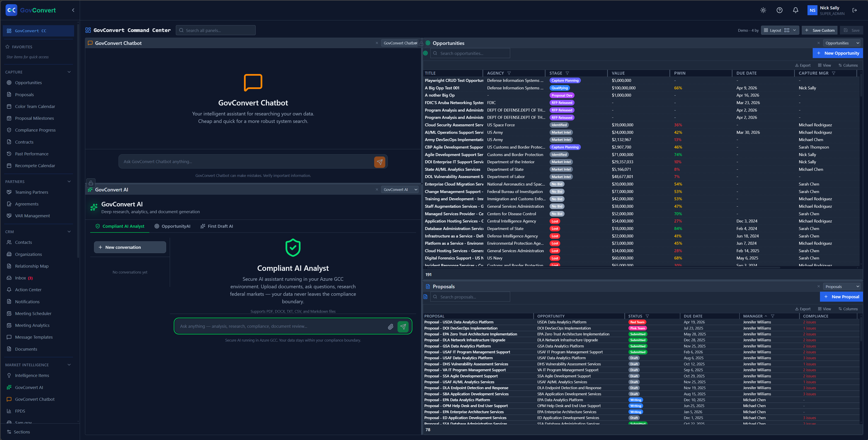Click Search opportunities field
Viewport: 868px width, 440px height.
coord(470,53)
